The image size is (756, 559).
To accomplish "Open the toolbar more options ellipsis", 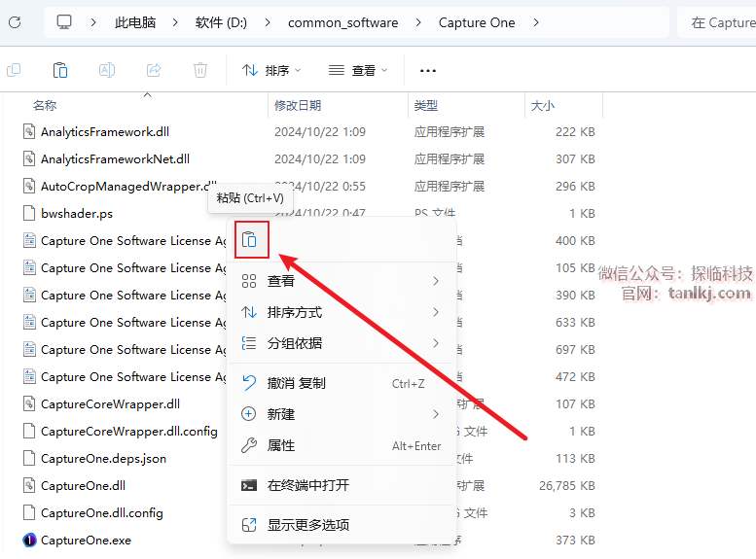I will click(428, 71).
